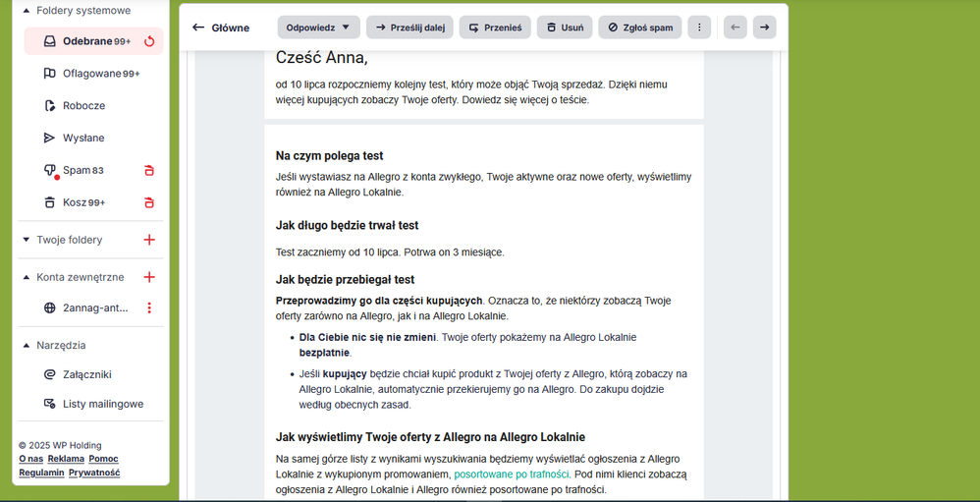Empty the Spam folder using trash icon

pos(149,170)
